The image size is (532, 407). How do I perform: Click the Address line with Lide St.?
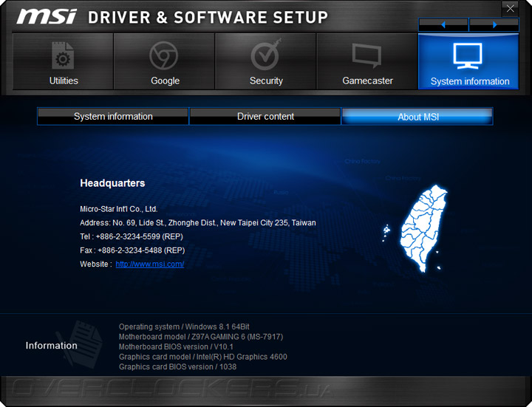point(198,223)
